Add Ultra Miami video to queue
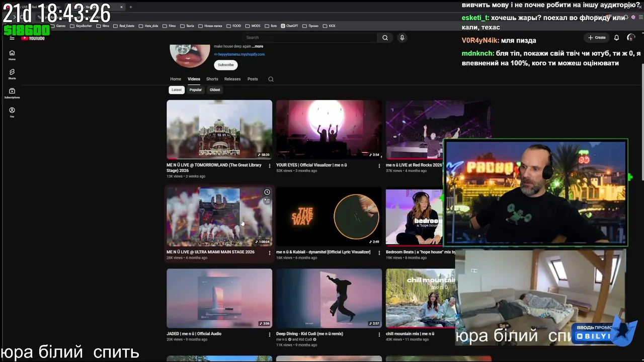Image resolution: width=644 pixels, height=362 pixels. coord(267,201)
